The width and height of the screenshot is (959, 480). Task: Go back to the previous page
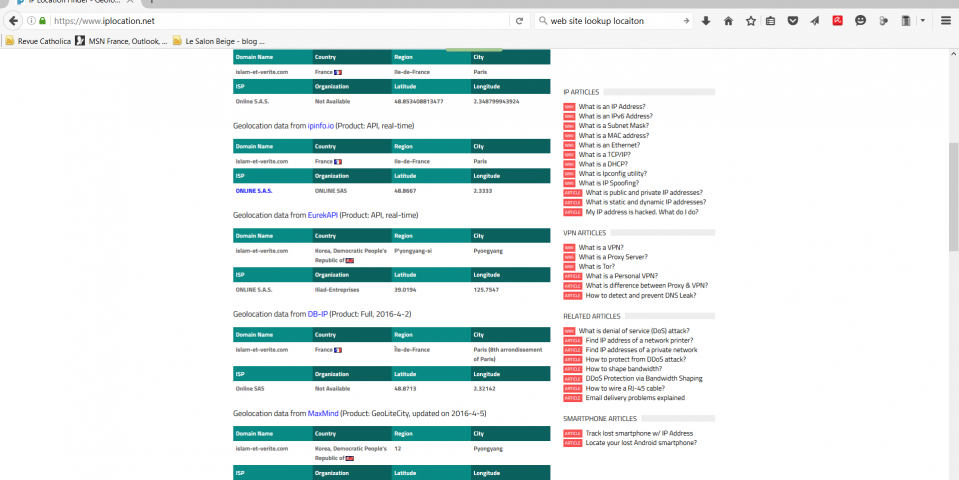coord(13,21)
